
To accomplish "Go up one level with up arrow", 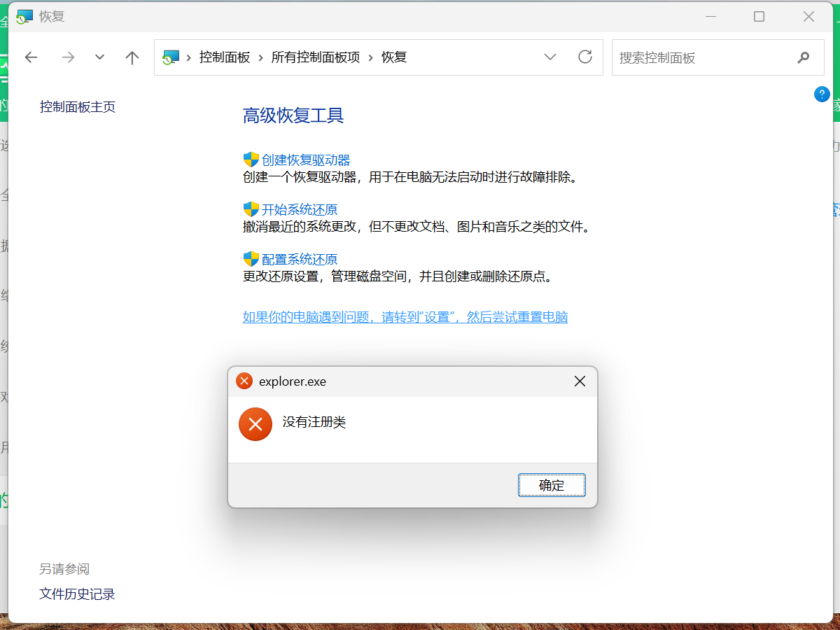I will pos(132,57).
